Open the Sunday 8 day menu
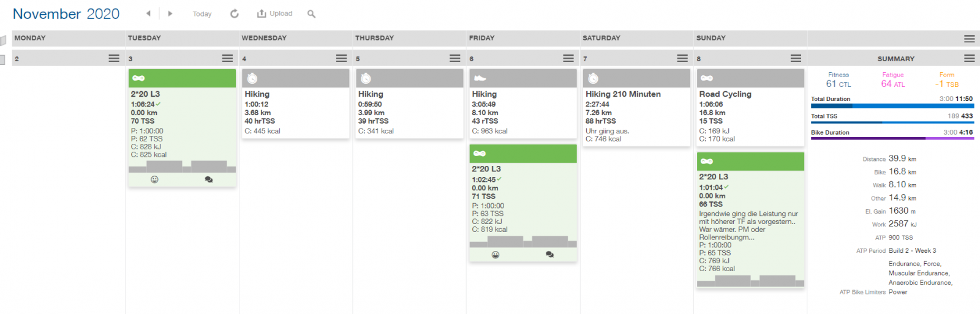This screenshot has height=314, width=980. point(796,58)
